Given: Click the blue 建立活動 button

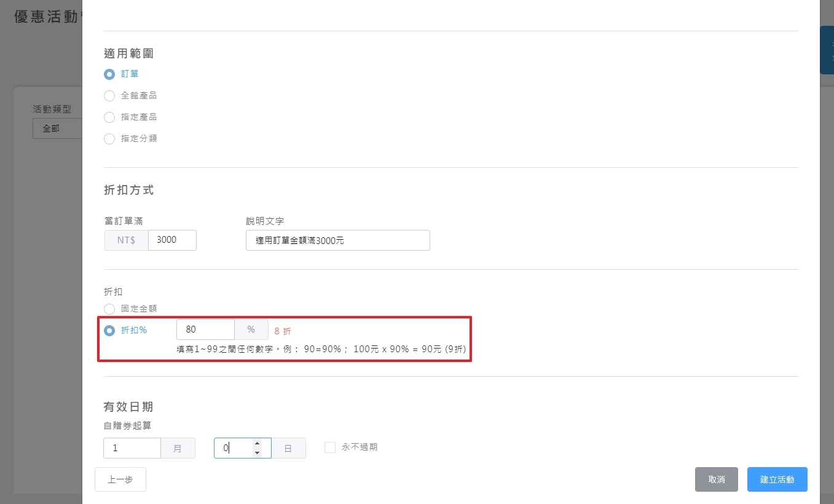Looking at the screenshot, I should pyautogui.click(x=777, y=479).
